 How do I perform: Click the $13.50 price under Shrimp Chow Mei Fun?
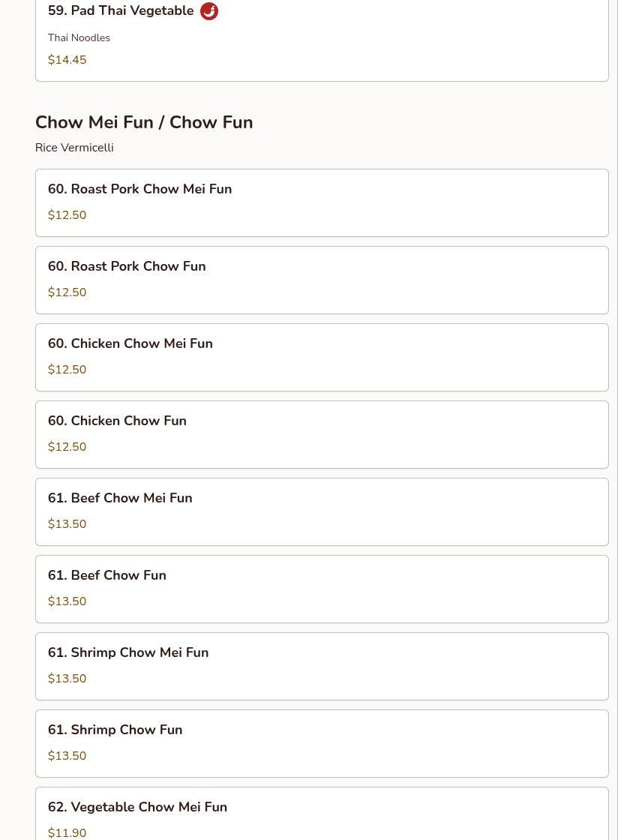67,678
